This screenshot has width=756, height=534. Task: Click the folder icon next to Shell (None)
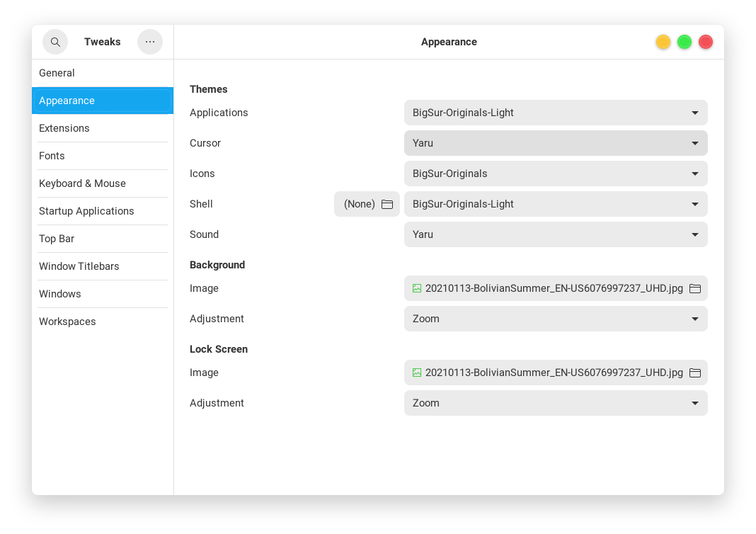tap(387, 204)
